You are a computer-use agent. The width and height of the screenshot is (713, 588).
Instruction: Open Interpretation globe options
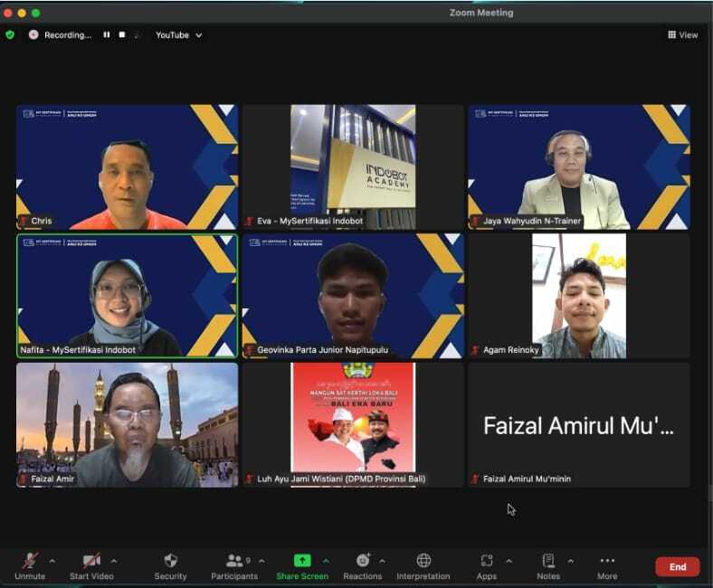(423, 561)
